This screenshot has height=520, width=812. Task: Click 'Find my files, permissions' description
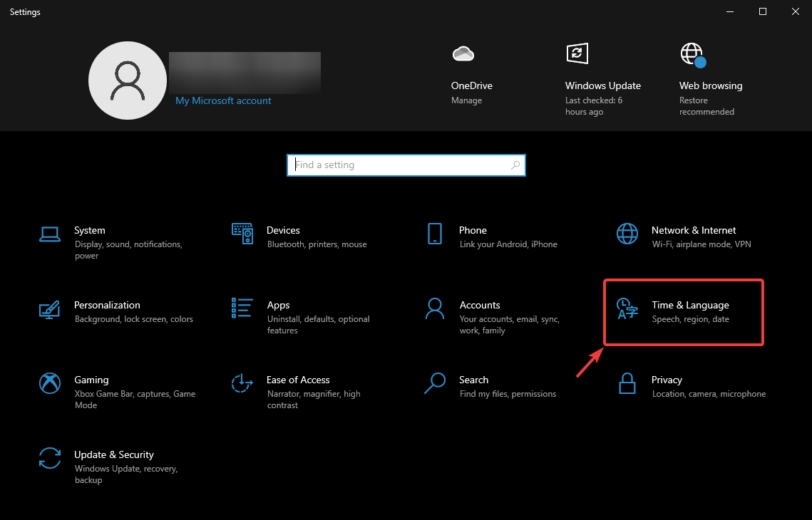point(508,394)
